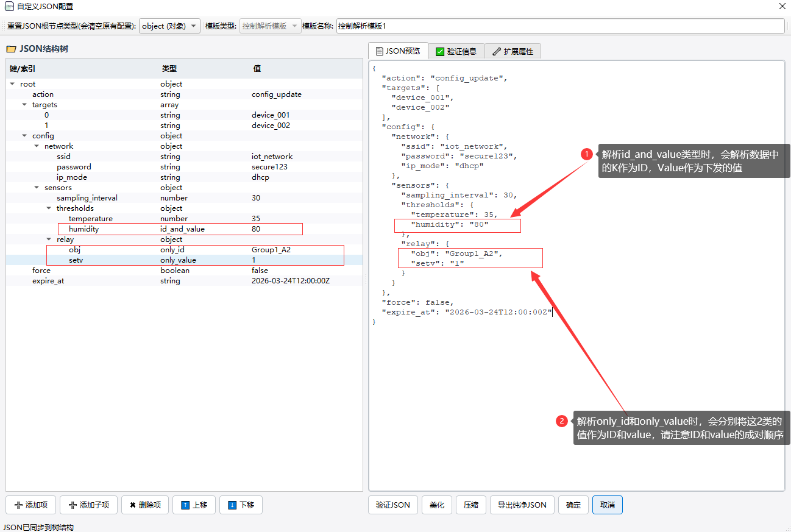Collapse the thresholds object node

[49, 208]
